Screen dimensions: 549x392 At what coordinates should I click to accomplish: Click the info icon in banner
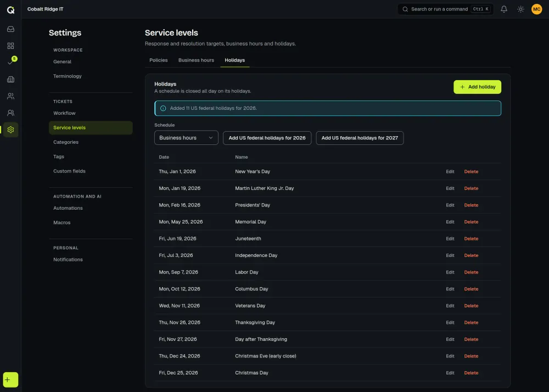coord(163,108)
